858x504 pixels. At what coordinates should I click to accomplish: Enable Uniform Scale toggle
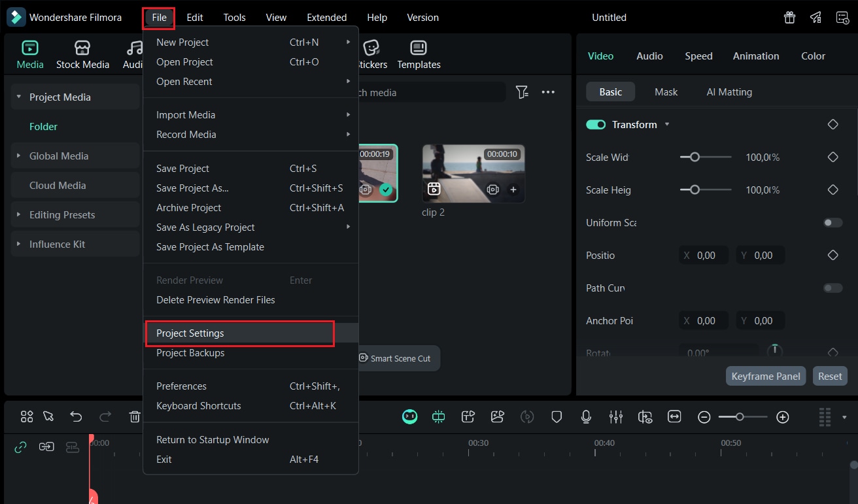[832, 222]
